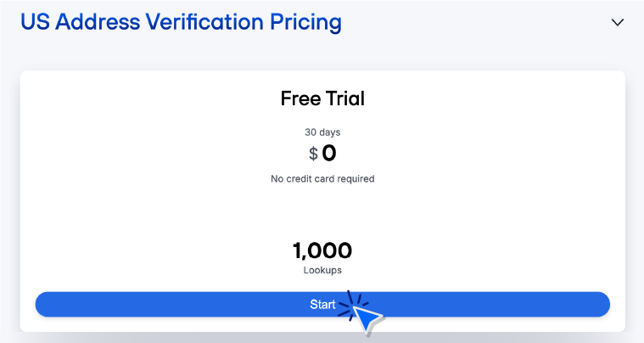Click the word Trial in the card title
Screen dimensions: 644x343
345,98
